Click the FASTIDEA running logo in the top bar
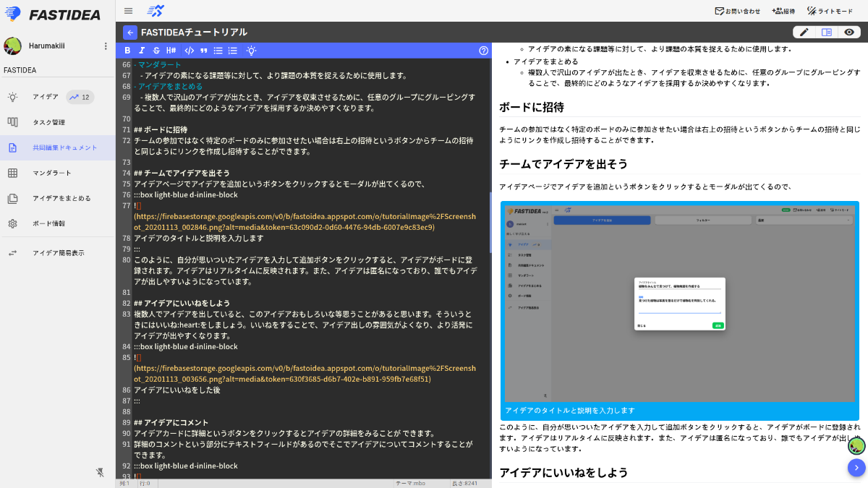868x488 pixels. (x=156, y=11)
